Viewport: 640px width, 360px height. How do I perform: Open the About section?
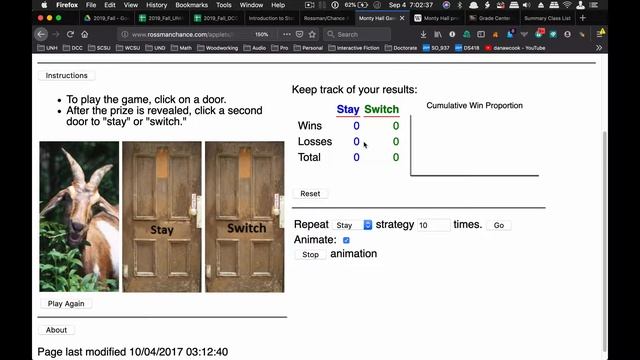(56, 330)
